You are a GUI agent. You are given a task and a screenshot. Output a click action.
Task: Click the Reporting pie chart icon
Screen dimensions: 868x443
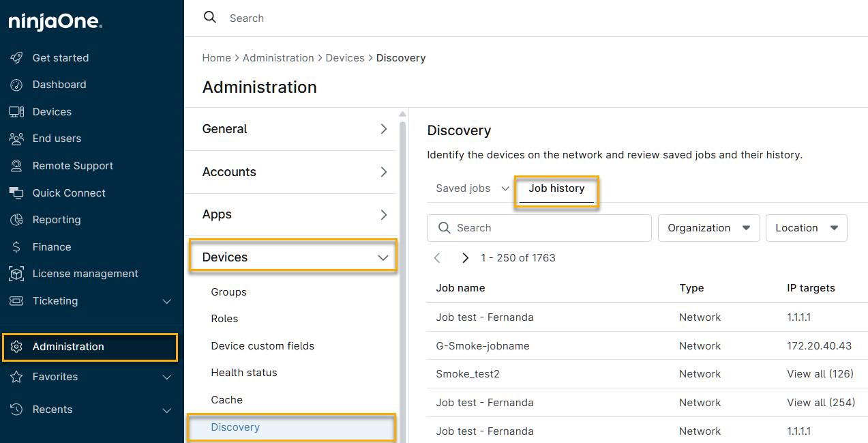[x=16, y=220]
